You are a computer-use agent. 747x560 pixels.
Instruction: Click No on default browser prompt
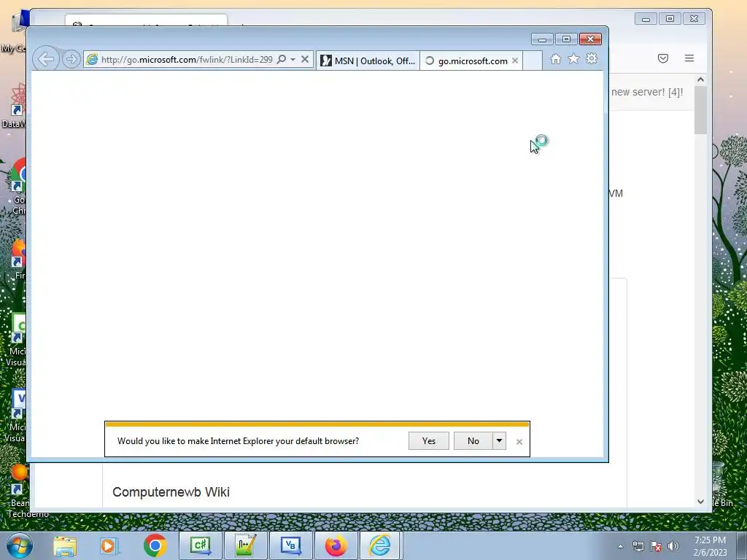coord(473,441)
